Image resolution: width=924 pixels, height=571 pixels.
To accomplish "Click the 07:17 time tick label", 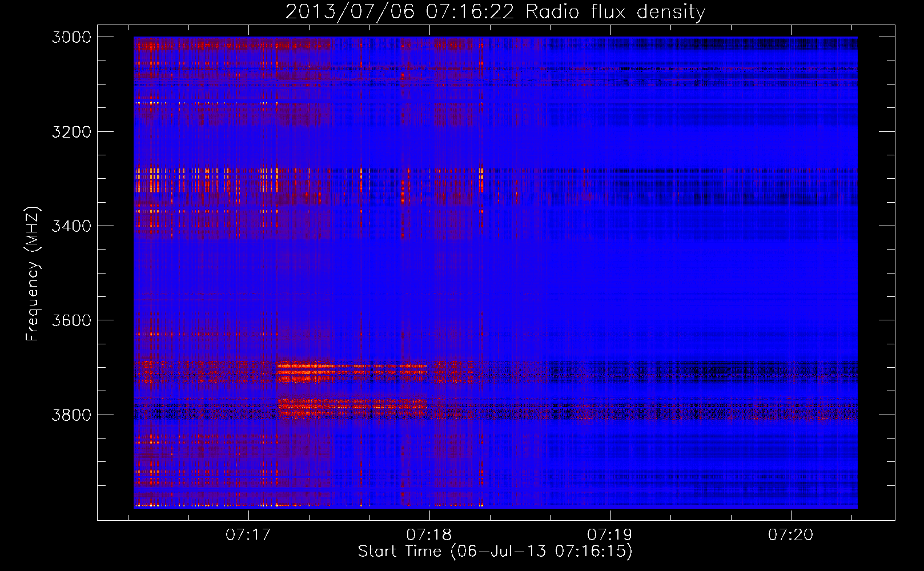I will (x=248, y=535).
